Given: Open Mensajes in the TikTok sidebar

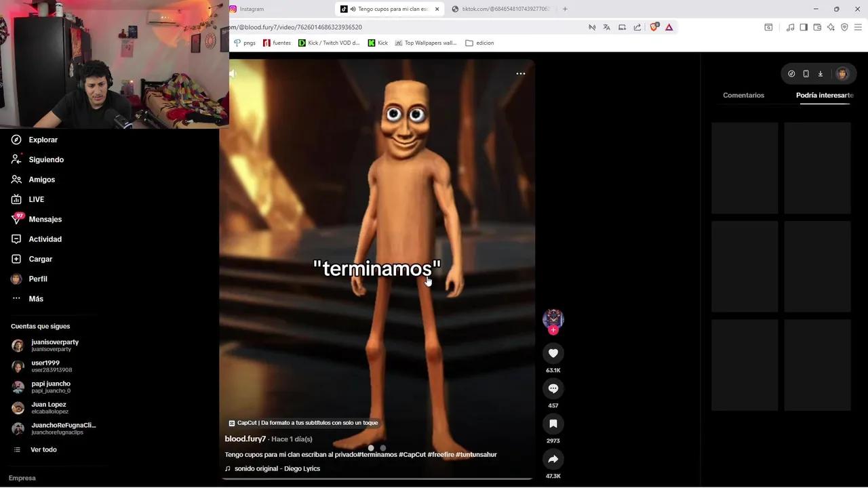Looking at the screenshot, I should [45, 219].
